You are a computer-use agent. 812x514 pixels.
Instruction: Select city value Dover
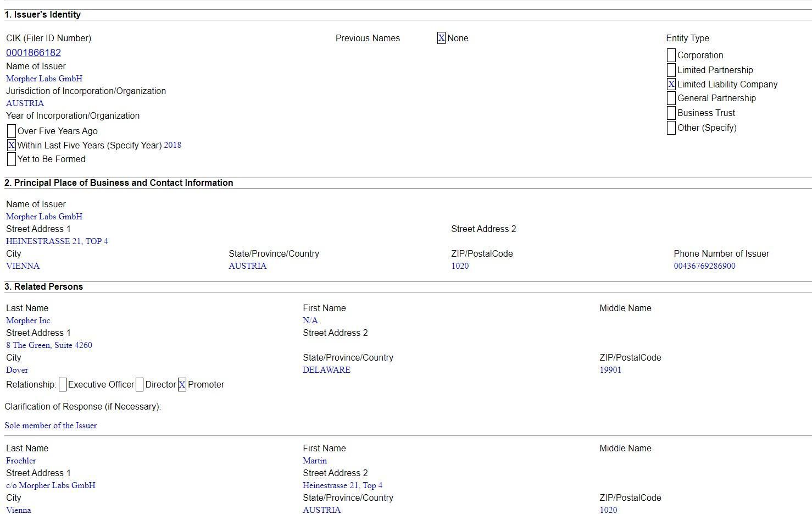click(17, 369)
